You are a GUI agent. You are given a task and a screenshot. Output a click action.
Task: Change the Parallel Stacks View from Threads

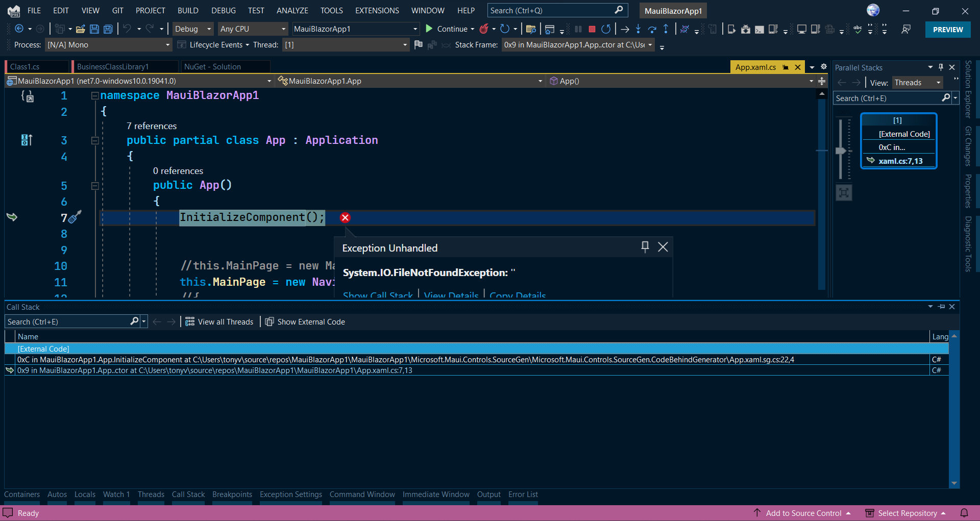[x=917, y=82]
